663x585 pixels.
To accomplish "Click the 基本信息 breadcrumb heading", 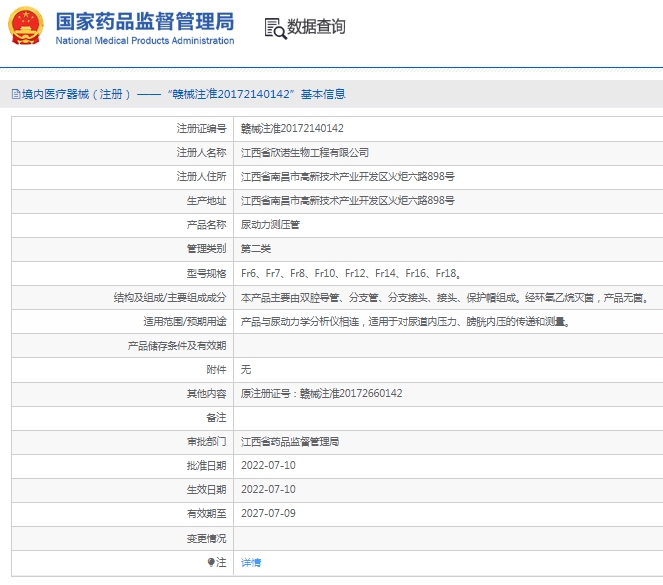I will 323,94.
